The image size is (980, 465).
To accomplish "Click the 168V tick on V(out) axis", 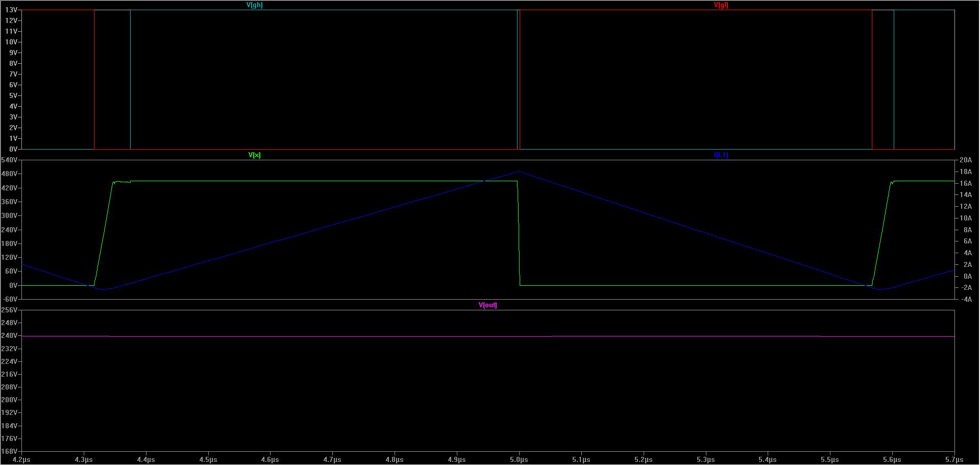I will 10,451.
